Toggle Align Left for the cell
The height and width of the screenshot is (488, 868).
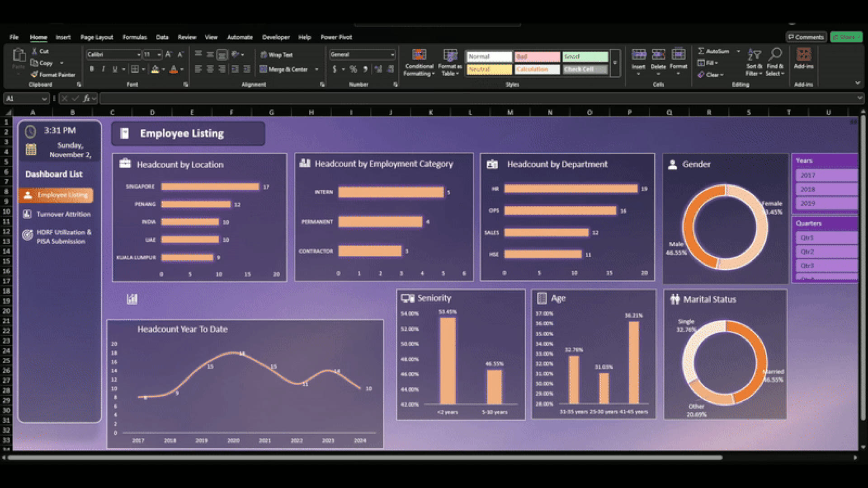click(198, 69)
